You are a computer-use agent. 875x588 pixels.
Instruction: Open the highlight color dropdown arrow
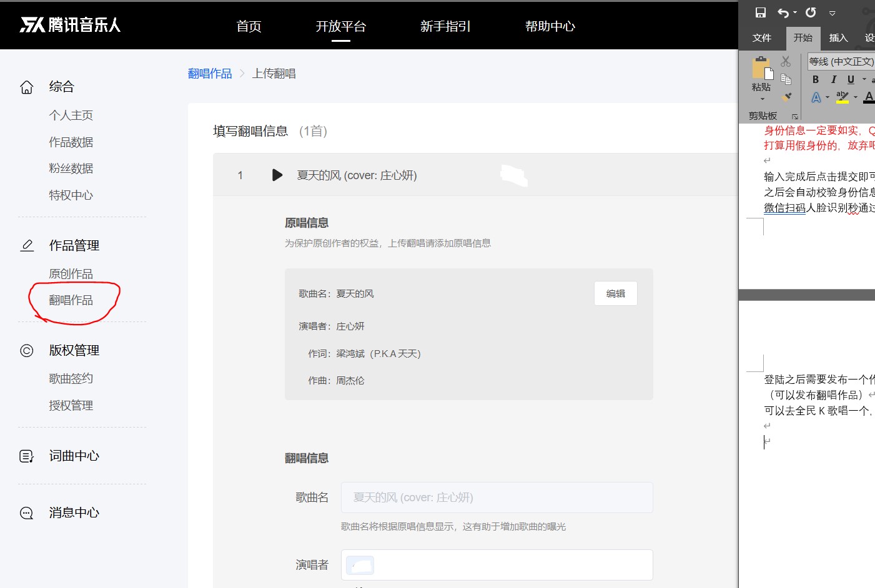(x=855, y=97)
